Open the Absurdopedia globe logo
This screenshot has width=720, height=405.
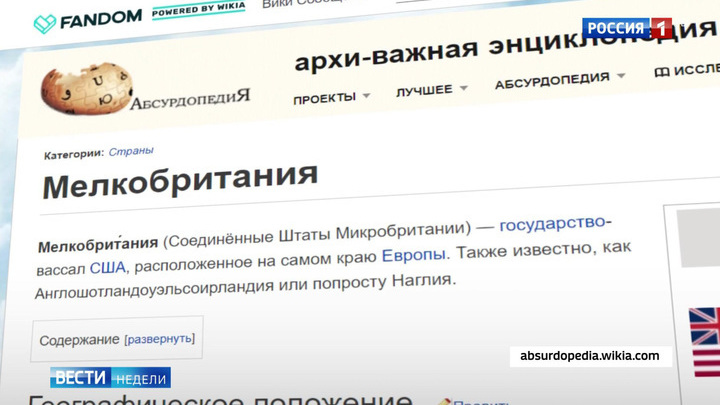point(86,88)
